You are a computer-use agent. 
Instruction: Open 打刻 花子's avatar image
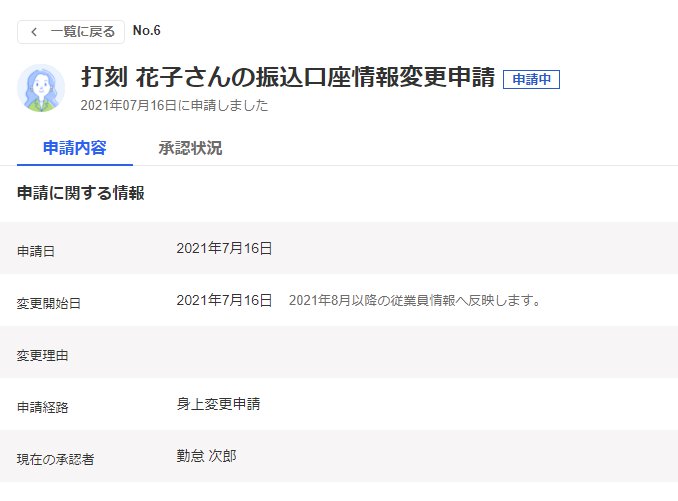41,88
